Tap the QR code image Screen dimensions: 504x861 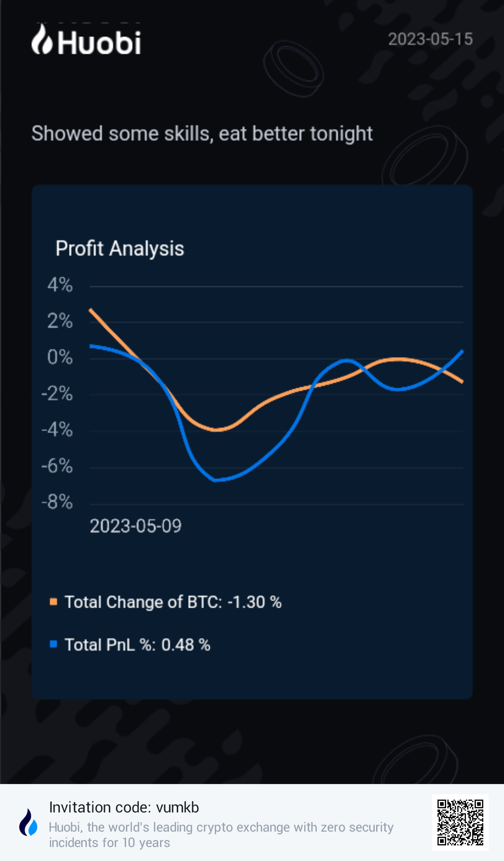(460, 822)
